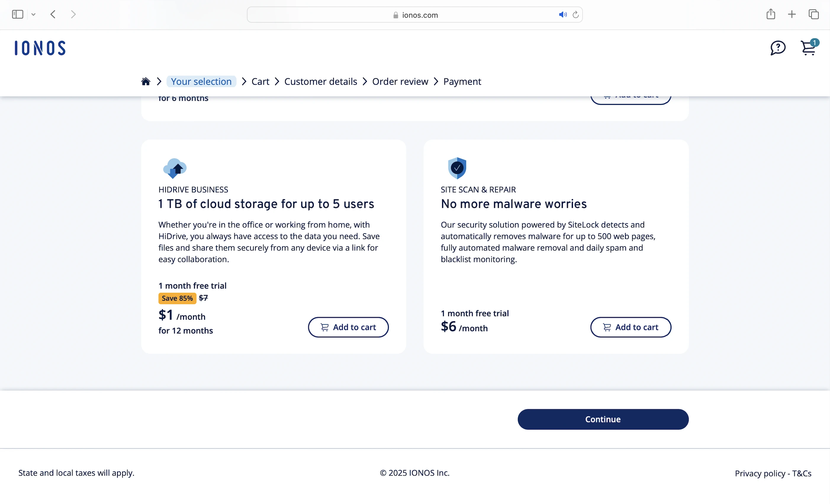The width and height of the screenshot is (830, 504).
Task: Click the home icon in breadcrumb
Action: [146, 81]
